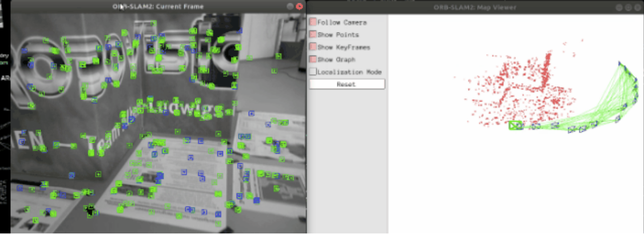The width and height of the screenshot is (644, 234).
Task: Toggle the Show KeyFrames checkbox
Action: pyautogui.click(x=313, y=47)
